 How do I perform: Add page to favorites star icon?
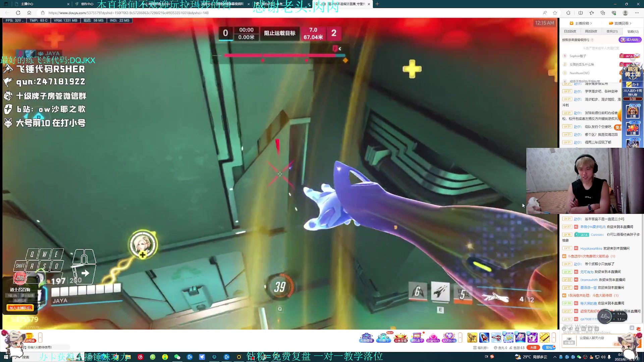tap(555, 13)
